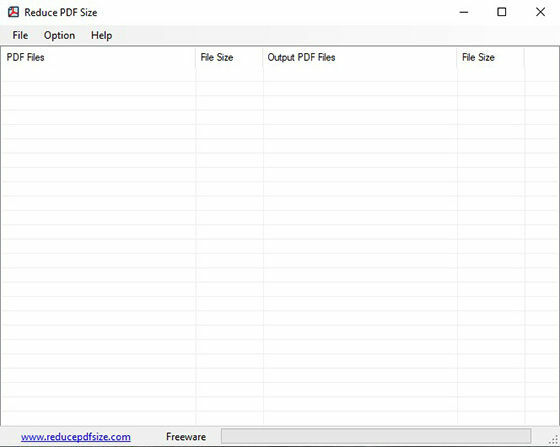Screen dimensions: 560x447
Task: Open the Help menu
Action: 101,35
